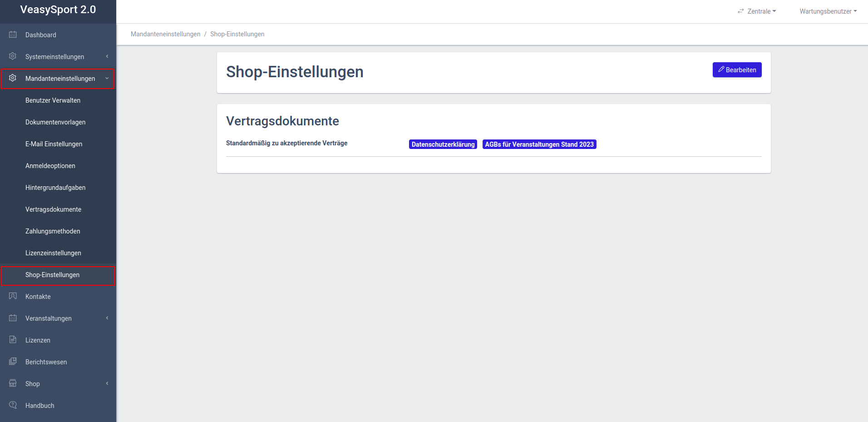Expand the Veranstaltungen submenu chevron
868x422 pixels.
click(107, 318)
